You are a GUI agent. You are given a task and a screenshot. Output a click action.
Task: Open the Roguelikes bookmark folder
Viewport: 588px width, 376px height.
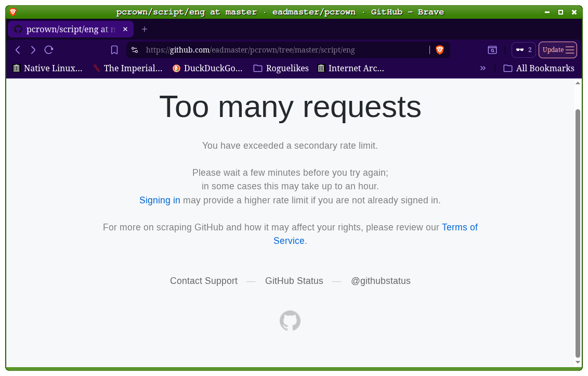[x=281, y=68]
